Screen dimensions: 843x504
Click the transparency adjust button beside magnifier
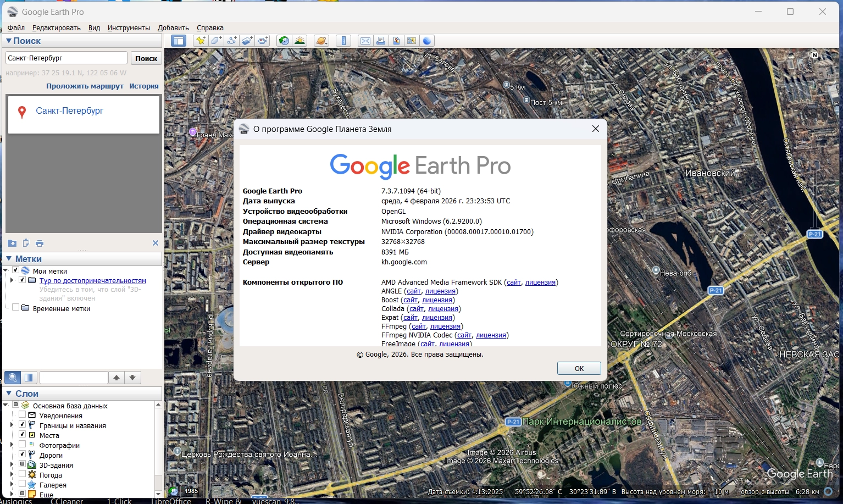point(29,378)
